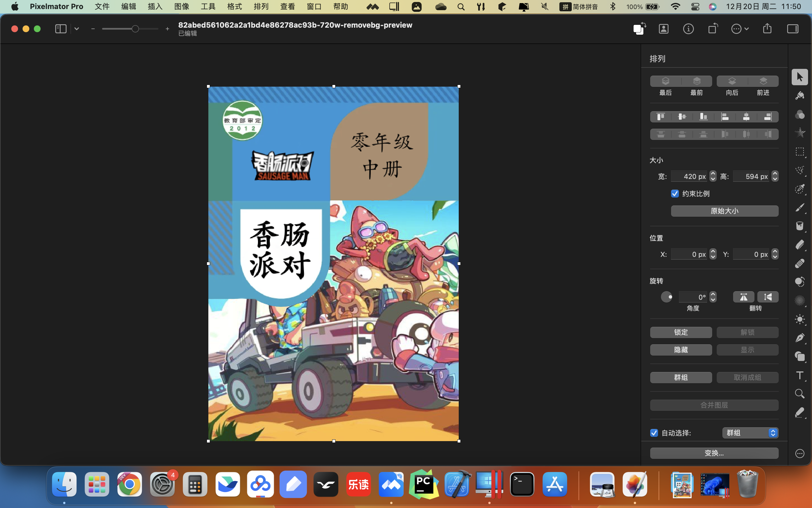
Task: Open the 插入 menu
Action: pos(155,7)
